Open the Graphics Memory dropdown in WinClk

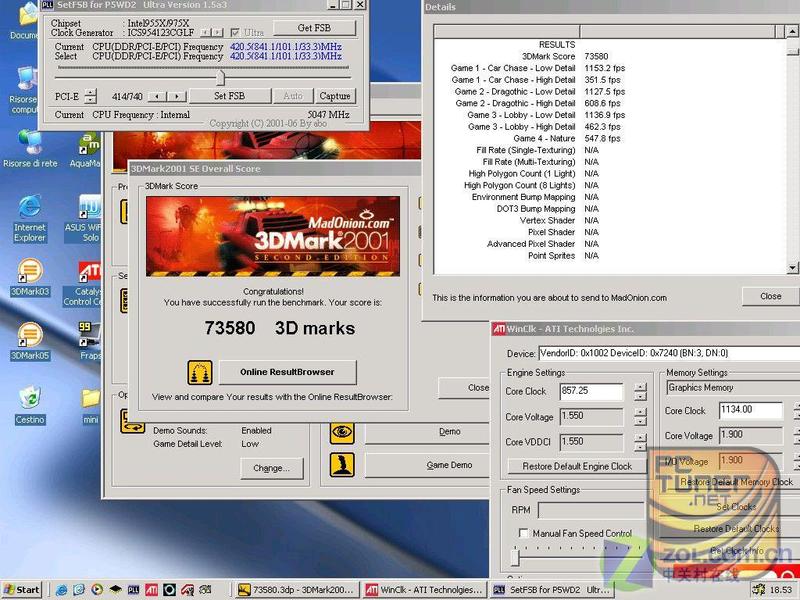733,388
